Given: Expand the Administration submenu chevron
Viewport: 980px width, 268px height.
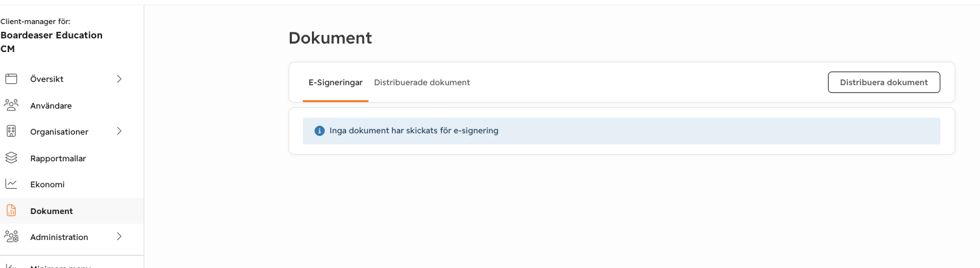Looking at the screenshot, I should (119, 237).
